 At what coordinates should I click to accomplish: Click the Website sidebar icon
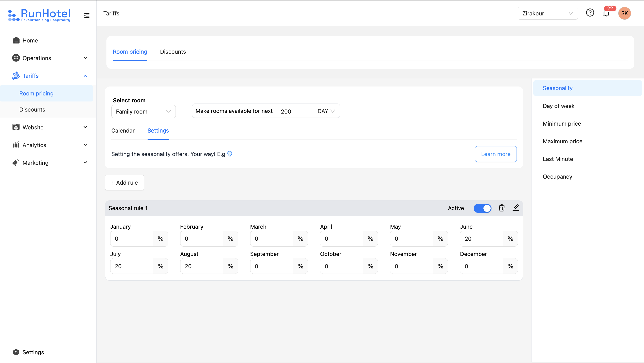(x=16, y=127)
